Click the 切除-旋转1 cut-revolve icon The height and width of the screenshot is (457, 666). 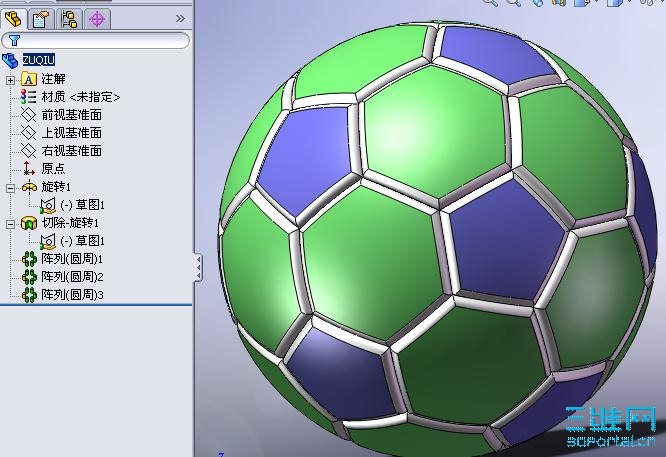click(x=29, y=223)
